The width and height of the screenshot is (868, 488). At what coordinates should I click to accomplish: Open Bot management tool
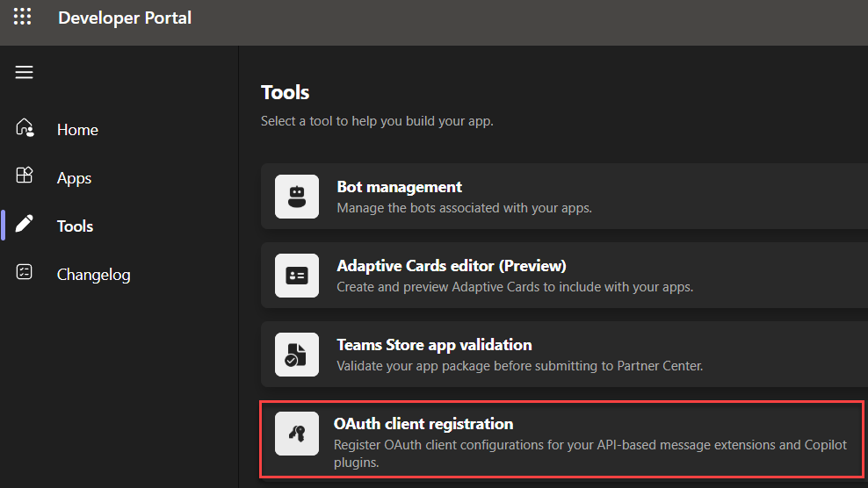(564, 197)
